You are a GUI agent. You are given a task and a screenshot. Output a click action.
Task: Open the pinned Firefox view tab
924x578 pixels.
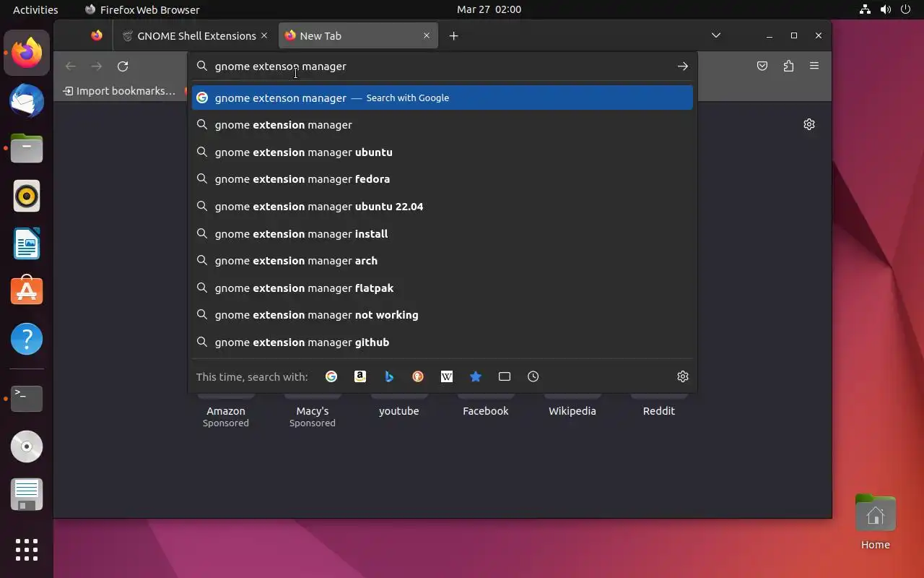(x=97, y=35)
